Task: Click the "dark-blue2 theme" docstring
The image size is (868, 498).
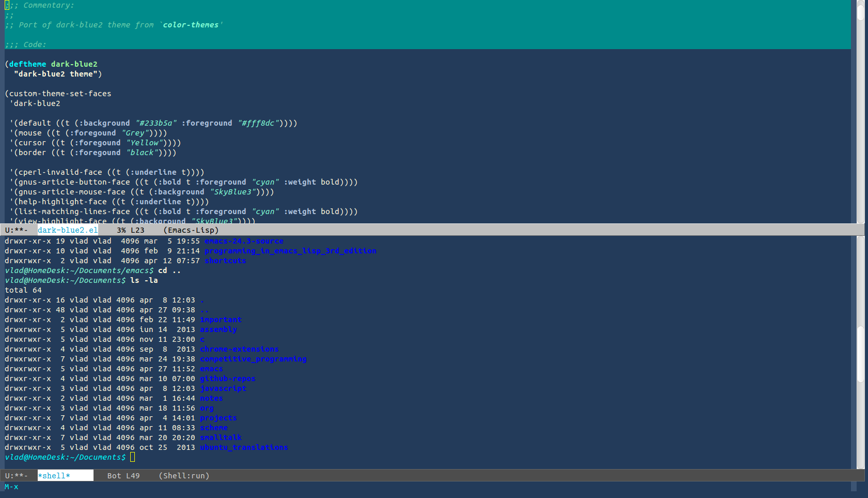Action: point(55,74)
